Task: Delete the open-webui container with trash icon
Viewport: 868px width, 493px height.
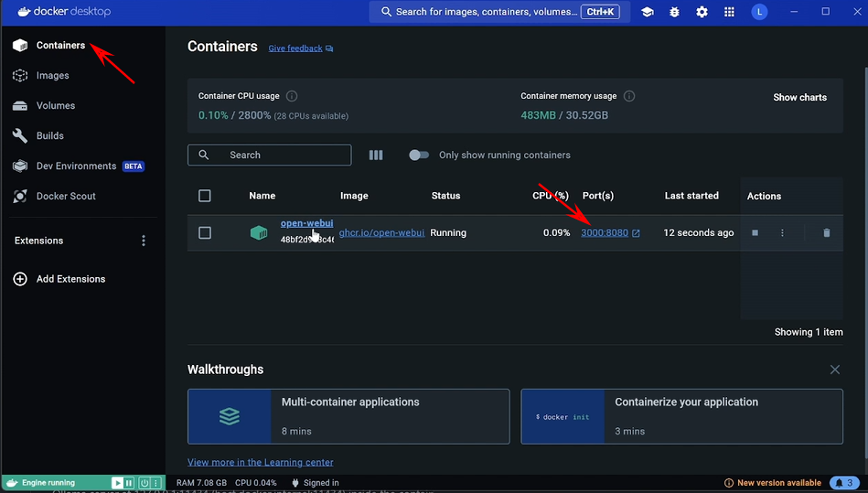Action: coord(827,233)
